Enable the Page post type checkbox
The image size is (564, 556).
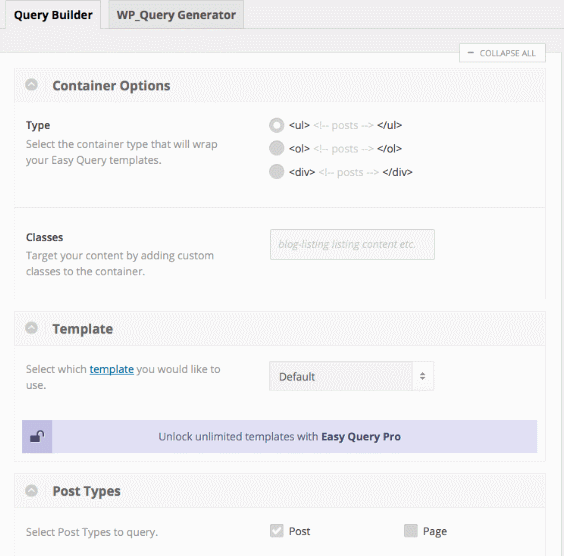tap(411, 530)
